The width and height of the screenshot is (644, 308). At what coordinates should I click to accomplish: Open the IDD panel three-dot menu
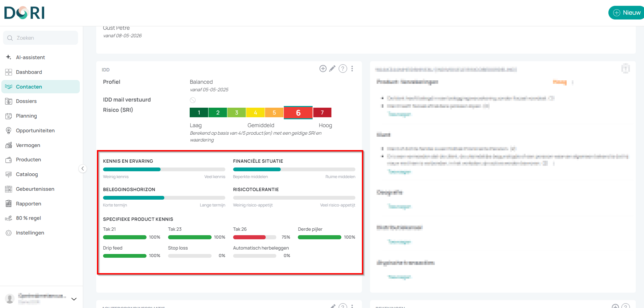(352, 69)
